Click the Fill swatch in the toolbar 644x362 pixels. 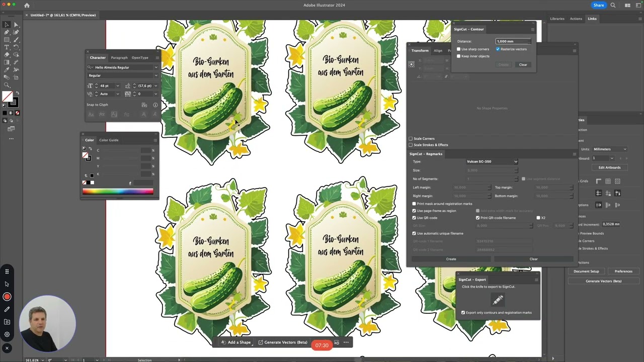point(8,97)
